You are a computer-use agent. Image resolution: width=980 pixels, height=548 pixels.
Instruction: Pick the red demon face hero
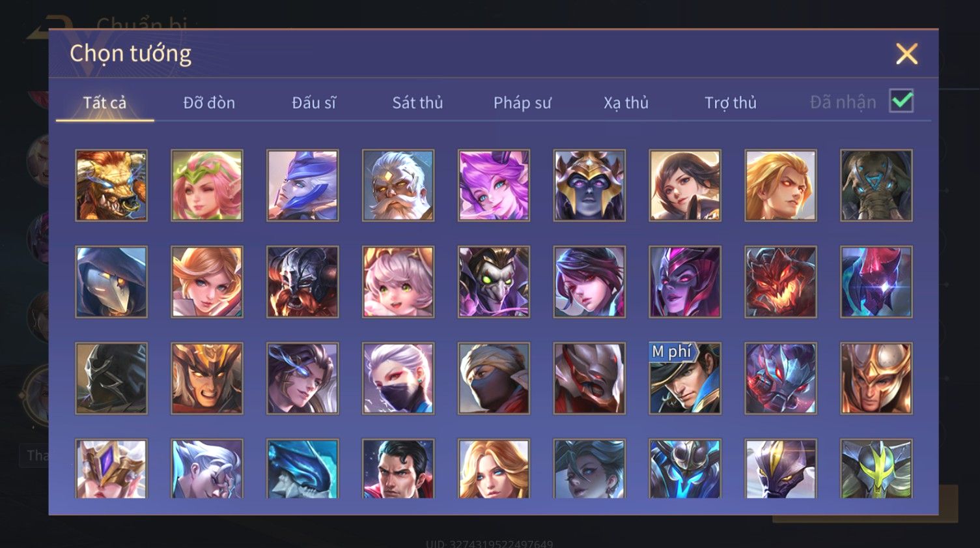[780, 282]
